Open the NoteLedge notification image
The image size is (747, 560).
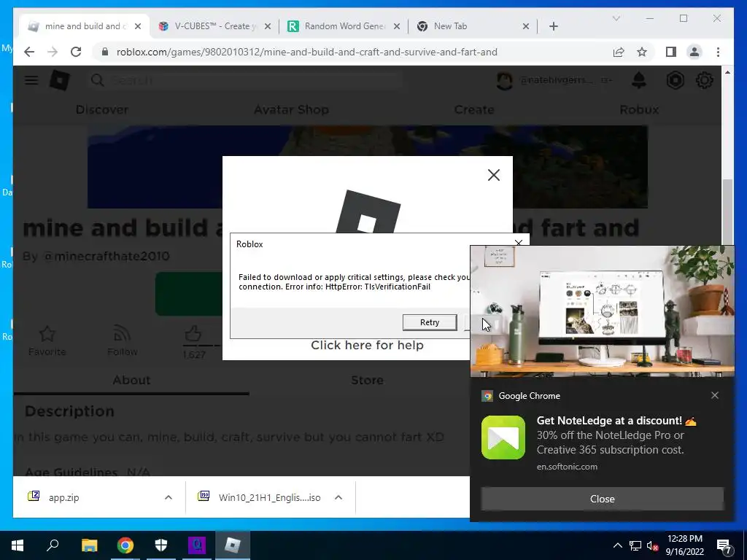tap(602, 311)
